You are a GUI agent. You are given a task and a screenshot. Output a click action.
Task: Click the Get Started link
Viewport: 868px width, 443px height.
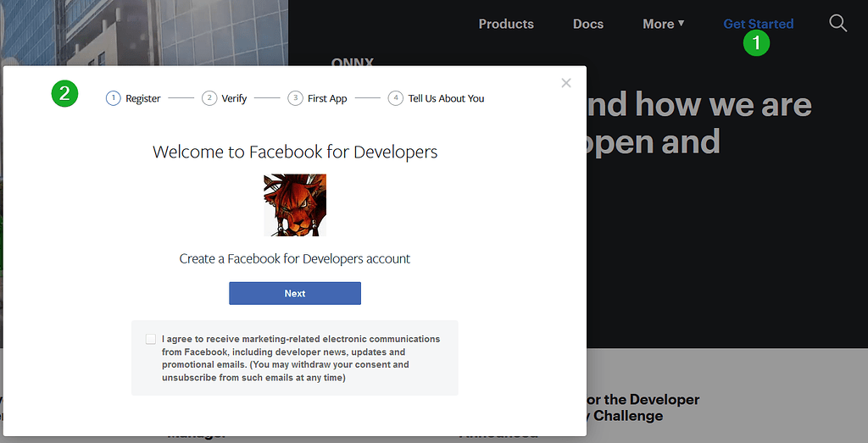click(x=759, y=24)
